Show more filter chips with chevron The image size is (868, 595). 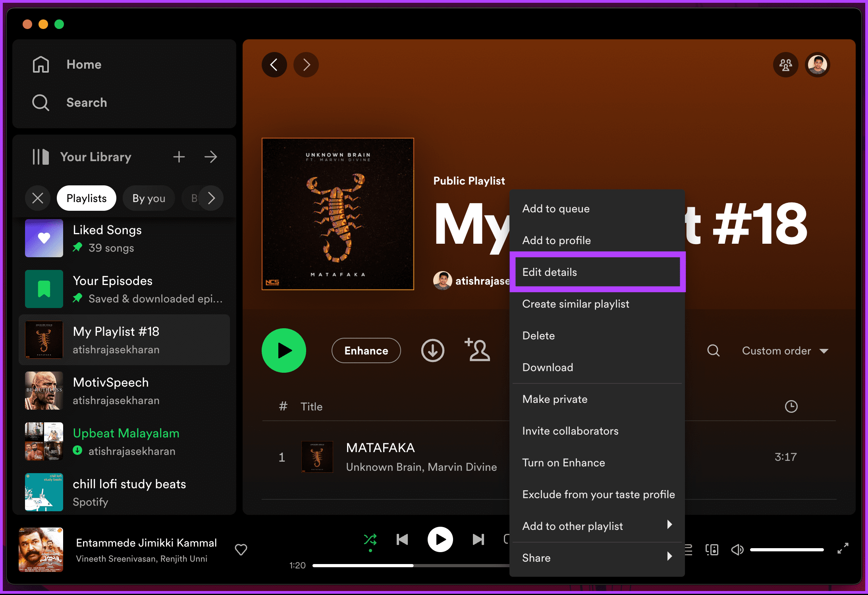[212, 198]
